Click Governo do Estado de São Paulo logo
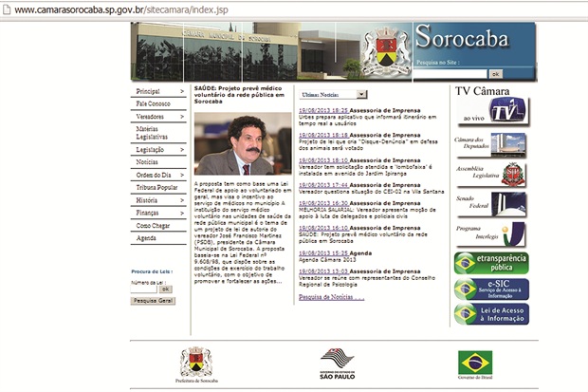The image size is (588, 392). click(x=337, y=364)
